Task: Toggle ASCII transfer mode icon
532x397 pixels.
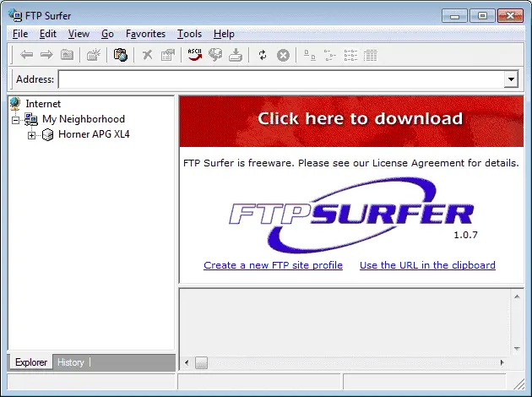Action: tap(195, 55)
